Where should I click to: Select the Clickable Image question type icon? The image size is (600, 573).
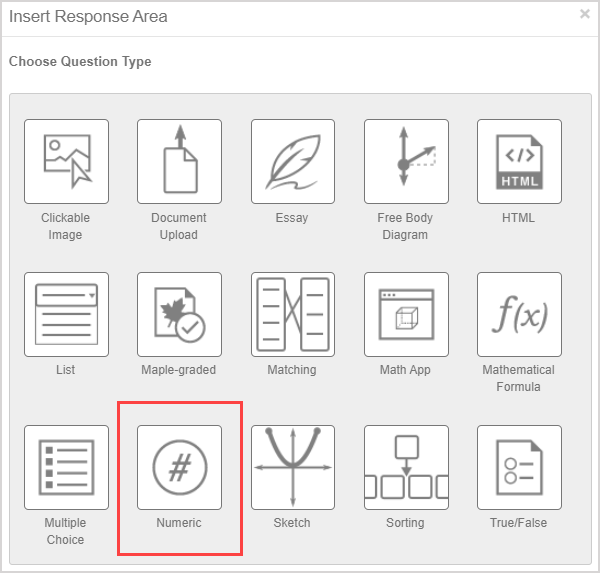[x=66, y=162]
